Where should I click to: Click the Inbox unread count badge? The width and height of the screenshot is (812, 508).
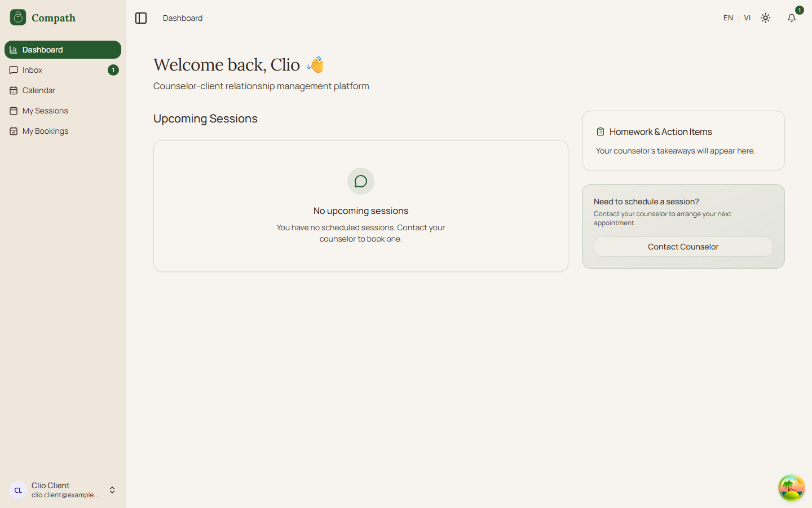coord(113,70)
